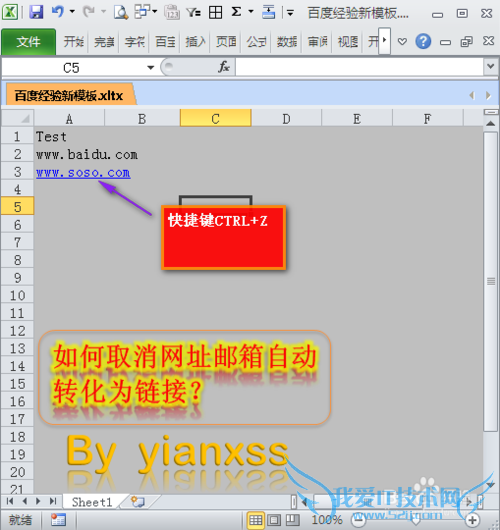The height and width of the screenshot is (530, 500).
Task: Click the Filter funnel icon
Action: coord(194,13)
